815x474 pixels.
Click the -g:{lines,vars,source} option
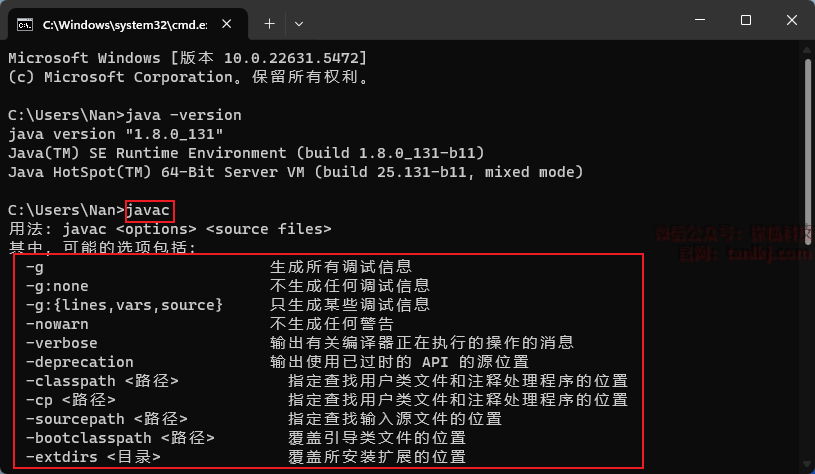pos(124,305)
